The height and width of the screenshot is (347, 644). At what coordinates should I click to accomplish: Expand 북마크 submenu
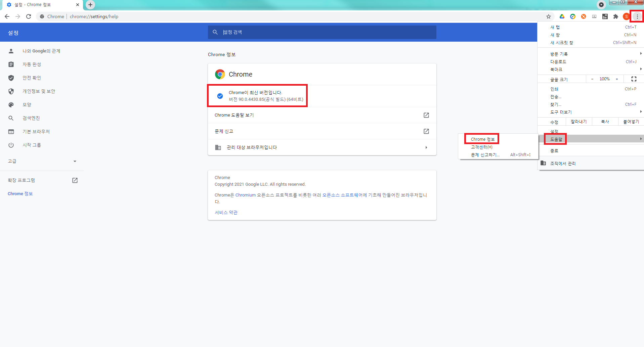[x=591, y=70]
